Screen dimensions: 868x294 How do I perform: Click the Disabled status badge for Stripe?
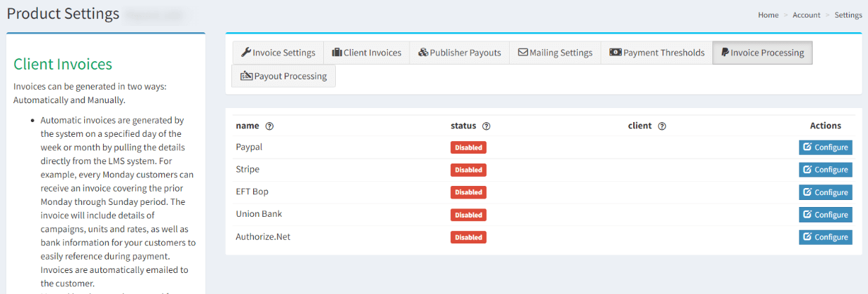point(468,170)
